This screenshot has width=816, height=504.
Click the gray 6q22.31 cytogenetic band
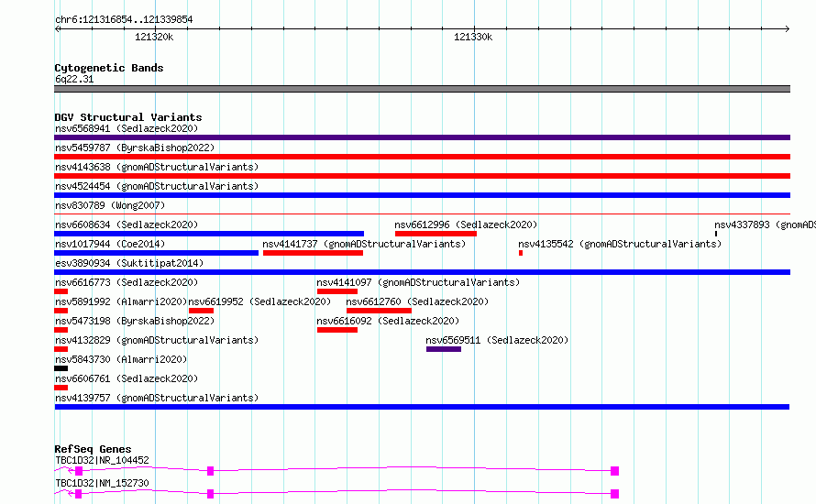pyautogui.click(x=422, y=89)
